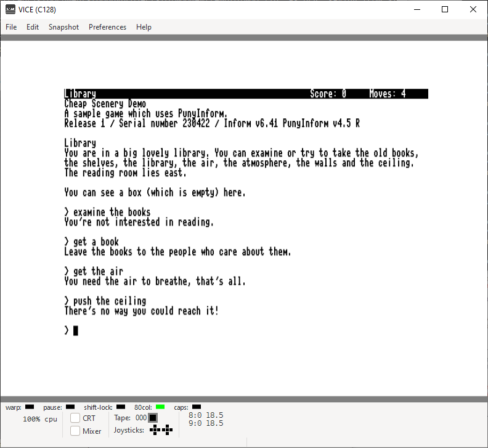Minimize the VICE window
This screenshot has width=488, height=448.
pyautogui.click(x=417, y=10)
